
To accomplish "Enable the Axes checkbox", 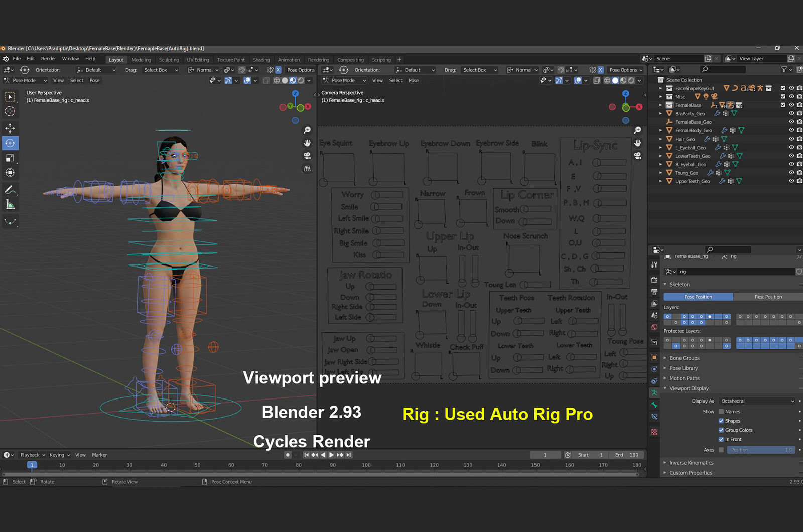I will 721,450.
